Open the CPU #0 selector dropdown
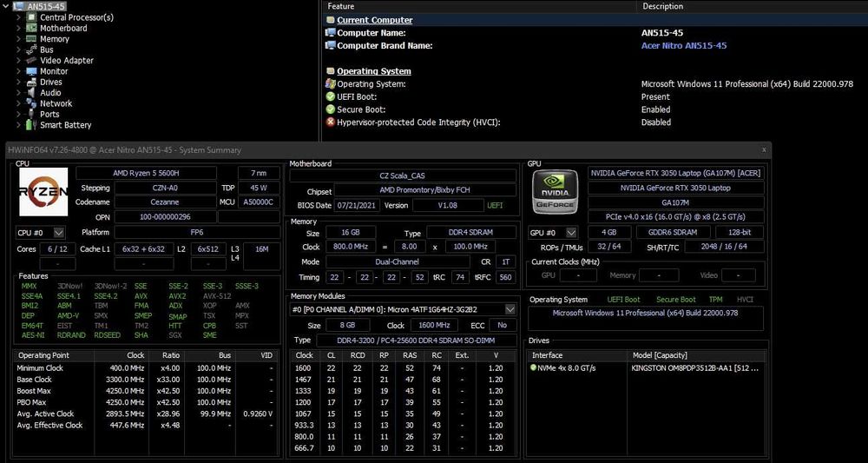Viewport: 868px width, 463px height. click(x=58, y=233)
